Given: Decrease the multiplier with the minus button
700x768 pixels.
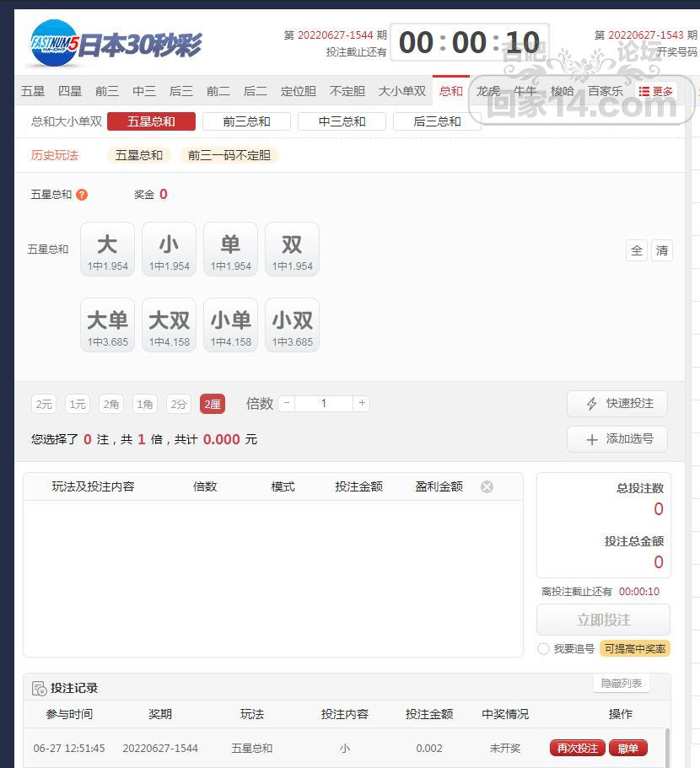Looking at the screenshot, I should click(x=287, y=404).
